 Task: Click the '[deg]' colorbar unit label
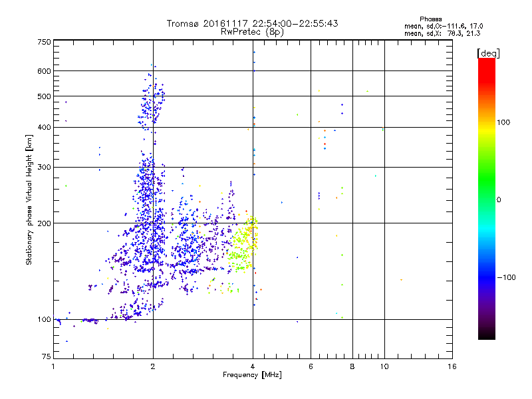(x=488, y=53)
